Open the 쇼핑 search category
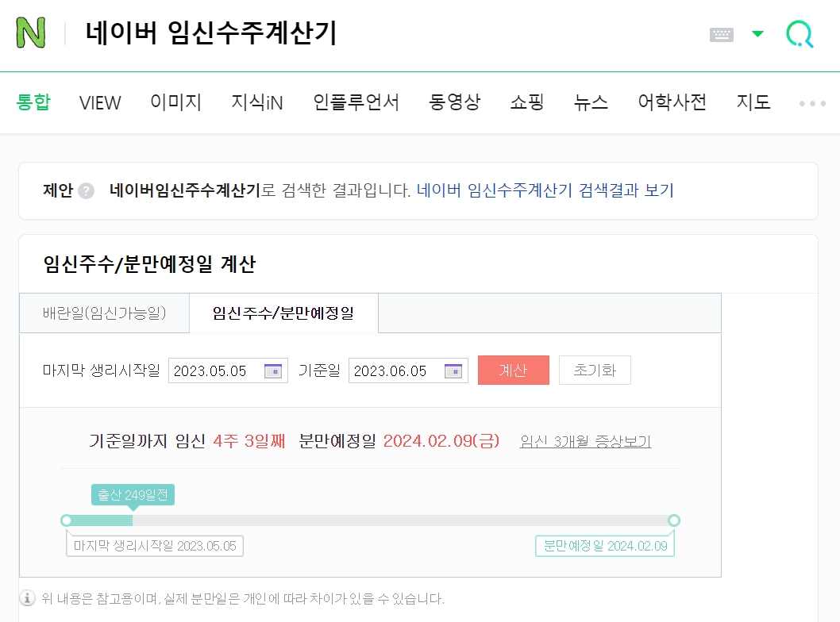 tap(526, 102)
